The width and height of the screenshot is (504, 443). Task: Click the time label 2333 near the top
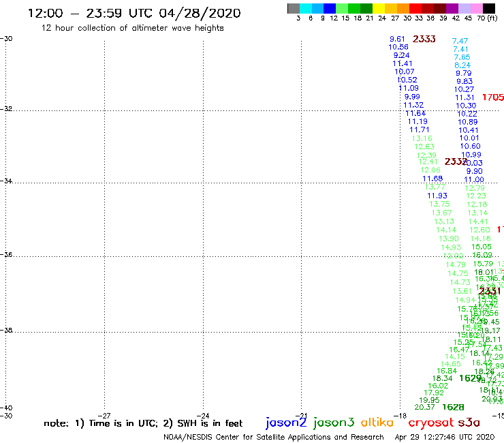[x=424, y=39]
